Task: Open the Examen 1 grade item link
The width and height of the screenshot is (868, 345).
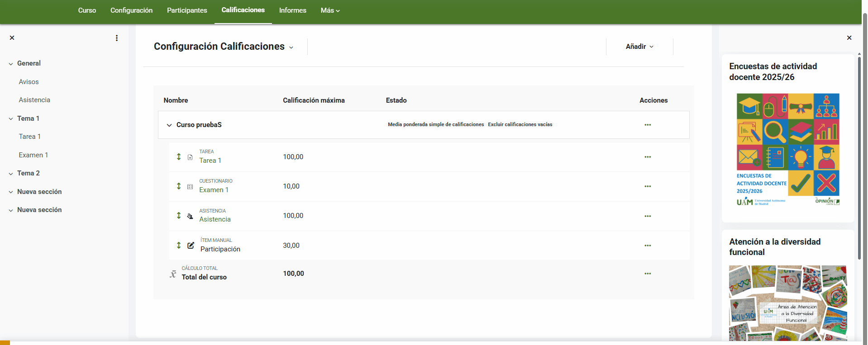Action: pyautogui.click(x=214, y=190)
